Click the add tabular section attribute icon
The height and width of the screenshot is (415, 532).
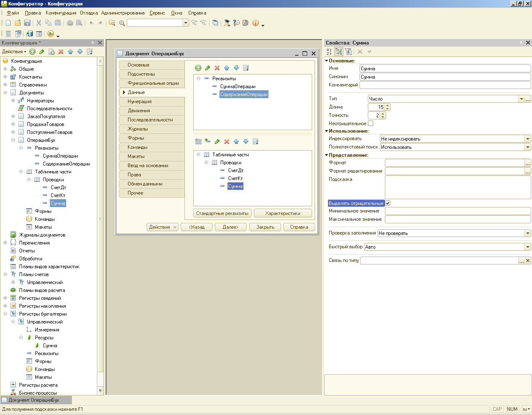click(x=207, y=141)
